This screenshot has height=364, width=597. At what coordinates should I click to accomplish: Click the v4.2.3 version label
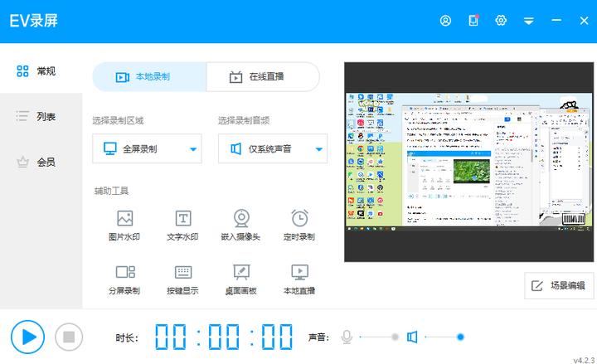pyautogui.click(x=584, y=360)
